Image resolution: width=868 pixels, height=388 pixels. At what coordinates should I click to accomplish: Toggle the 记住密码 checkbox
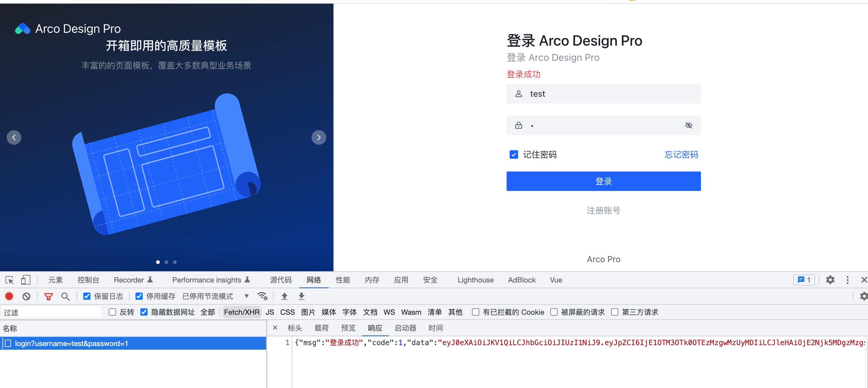(x=514, y=154)
